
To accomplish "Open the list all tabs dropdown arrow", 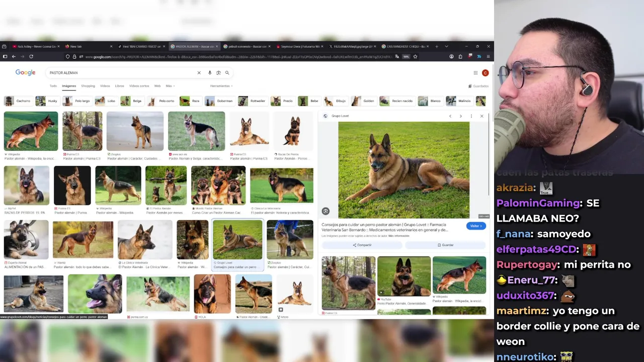I will (x=446, y=46).
